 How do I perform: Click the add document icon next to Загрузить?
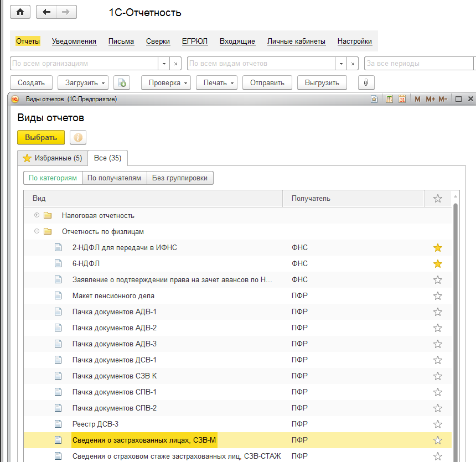click(x=121, y=83)
